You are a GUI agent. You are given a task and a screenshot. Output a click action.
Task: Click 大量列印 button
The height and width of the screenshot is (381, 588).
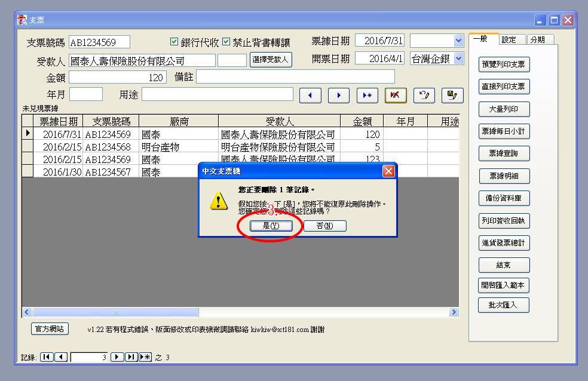point(504,109)
